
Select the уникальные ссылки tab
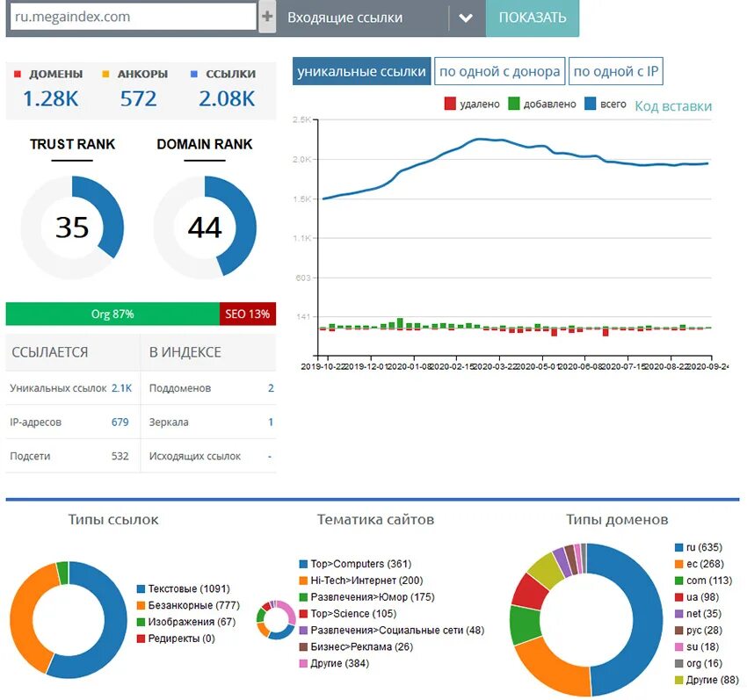[361, 71]
